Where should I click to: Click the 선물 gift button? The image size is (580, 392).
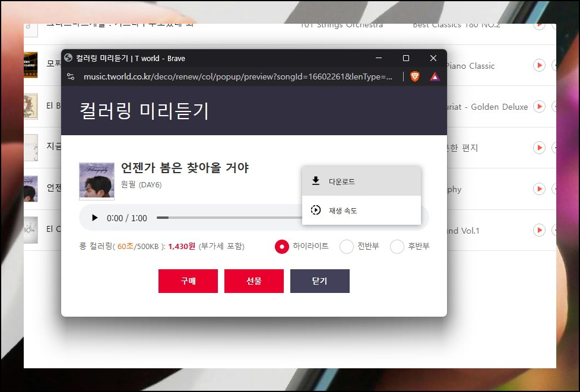(x=253, y=281)
